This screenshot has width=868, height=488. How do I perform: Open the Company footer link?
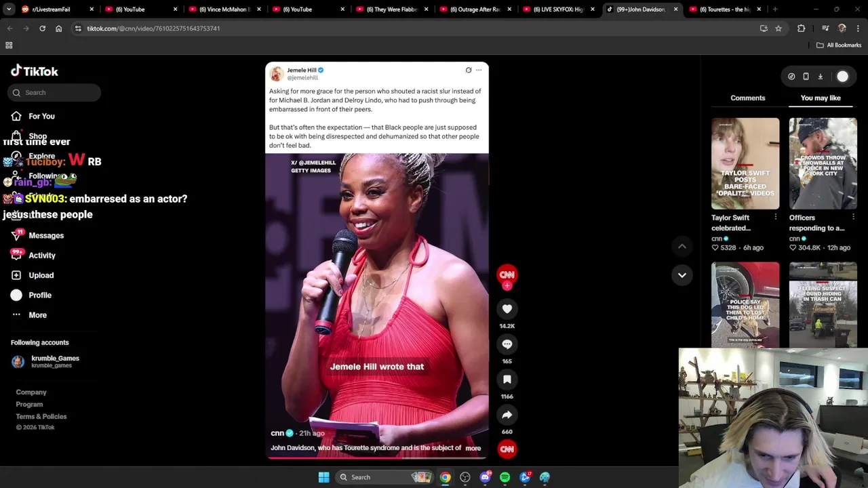click(31, 392)
